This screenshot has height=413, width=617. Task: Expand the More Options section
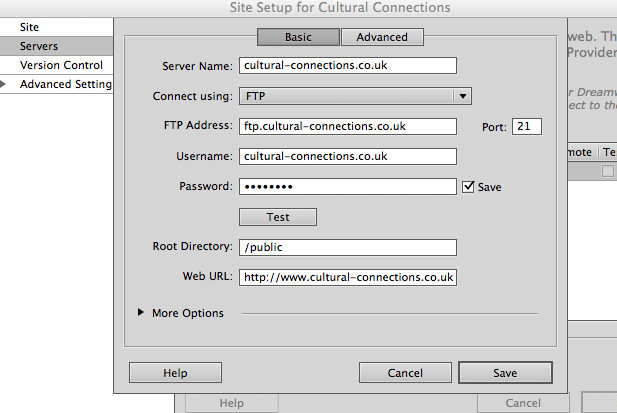click(x=141, y=313)
